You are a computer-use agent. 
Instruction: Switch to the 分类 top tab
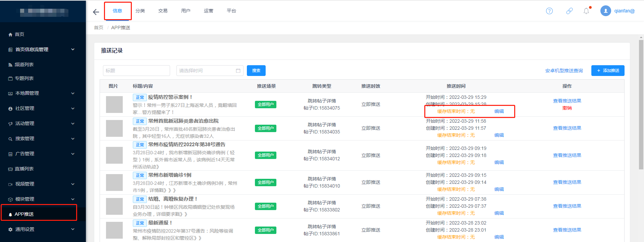140,11
